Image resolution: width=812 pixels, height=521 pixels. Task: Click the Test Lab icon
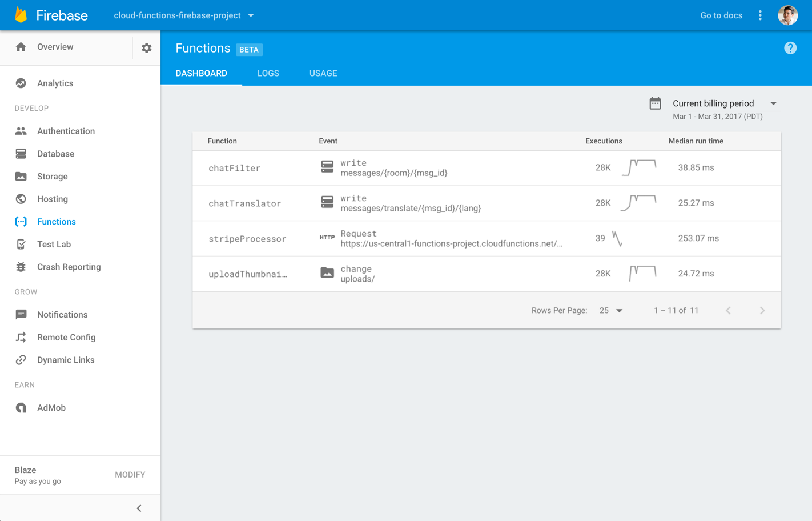[21, 245]
